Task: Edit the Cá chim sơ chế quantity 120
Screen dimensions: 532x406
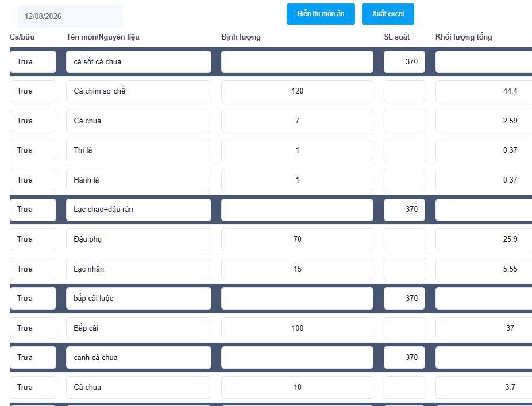Action: click(297, 91)
